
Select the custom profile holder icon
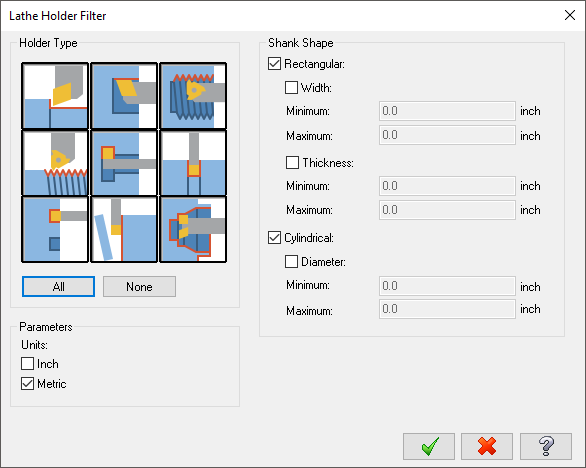tap(193, 229)
